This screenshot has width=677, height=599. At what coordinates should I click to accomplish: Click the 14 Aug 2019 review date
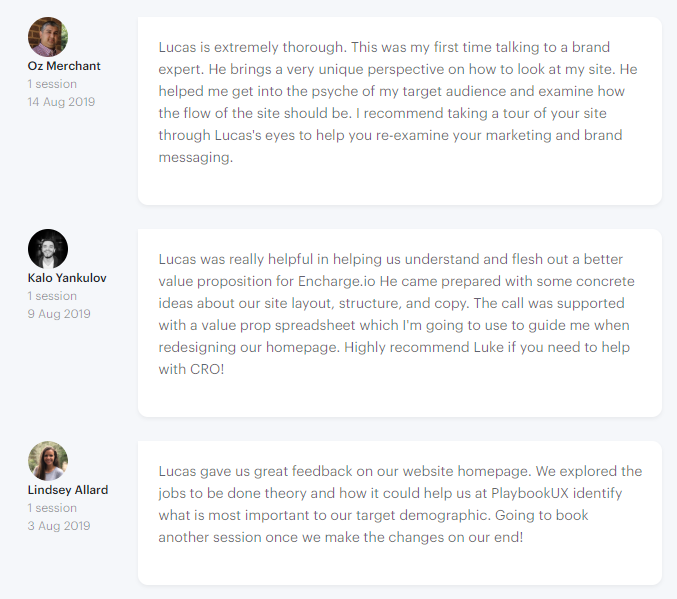(x=61, y=102)
